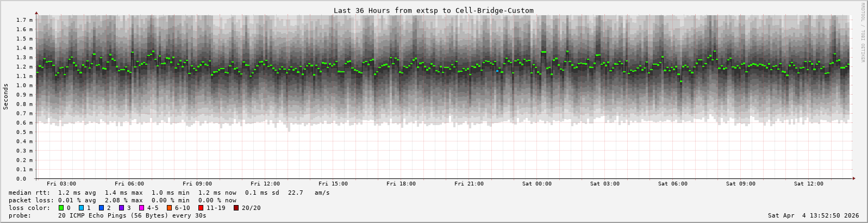This screenshot has height=223, width=868.
Task: Click the 1.7 m y-axis tick label
Action: click(24, 20)
